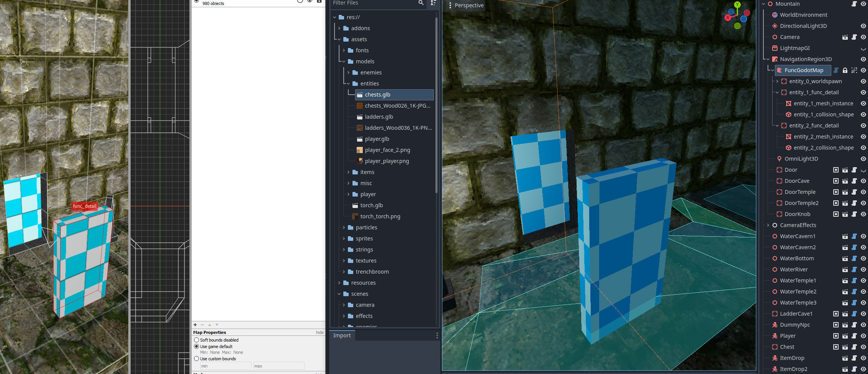
Task: Click the file sort options icon
Action: click(x=433, y=3)
